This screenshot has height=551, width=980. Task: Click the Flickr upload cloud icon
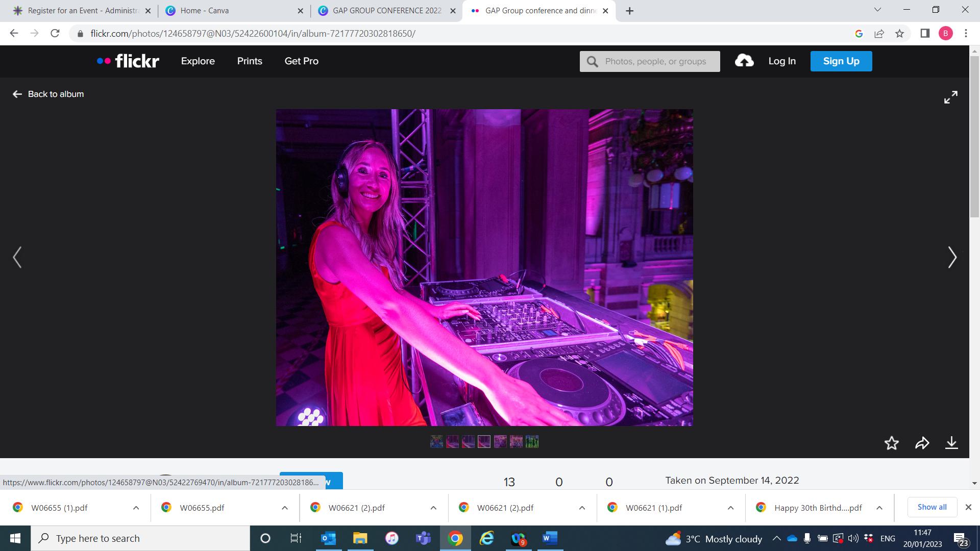744,61
